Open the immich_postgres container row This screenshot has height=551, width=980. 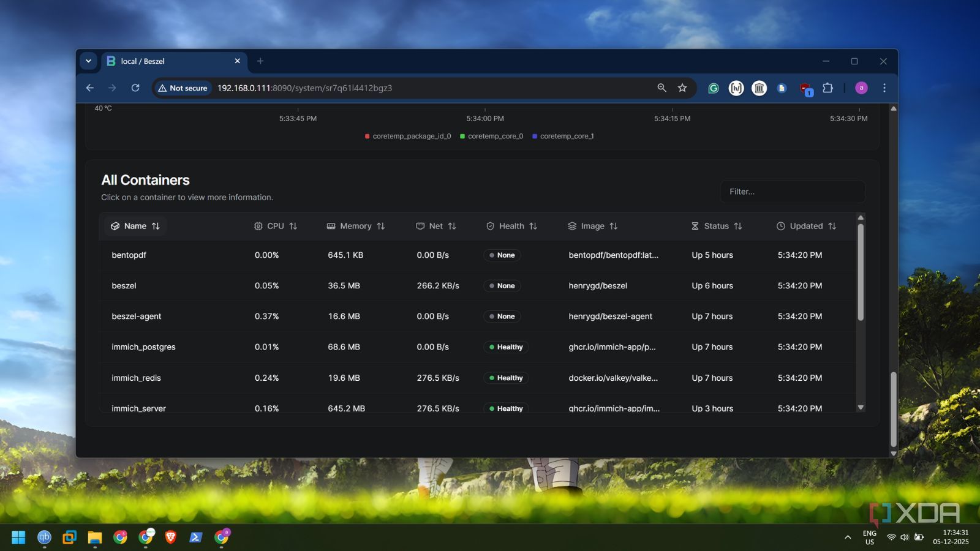478,347
